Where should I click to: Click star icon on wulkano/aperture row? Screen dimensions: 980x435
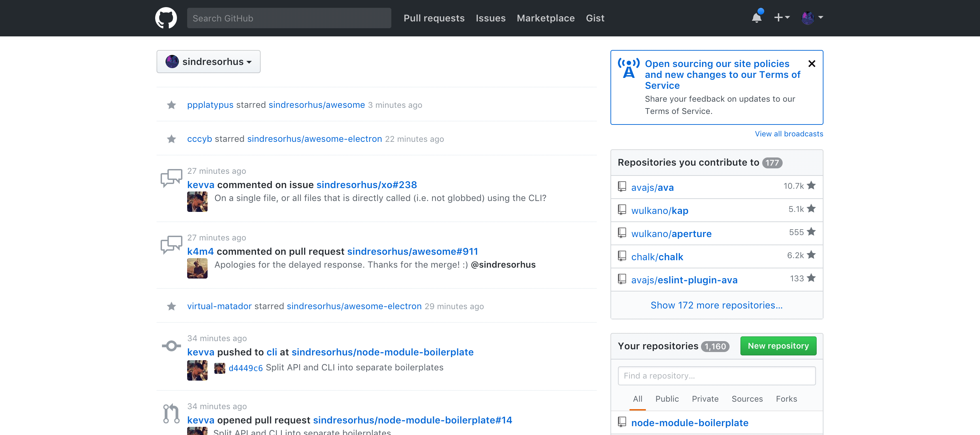[811, 232]
